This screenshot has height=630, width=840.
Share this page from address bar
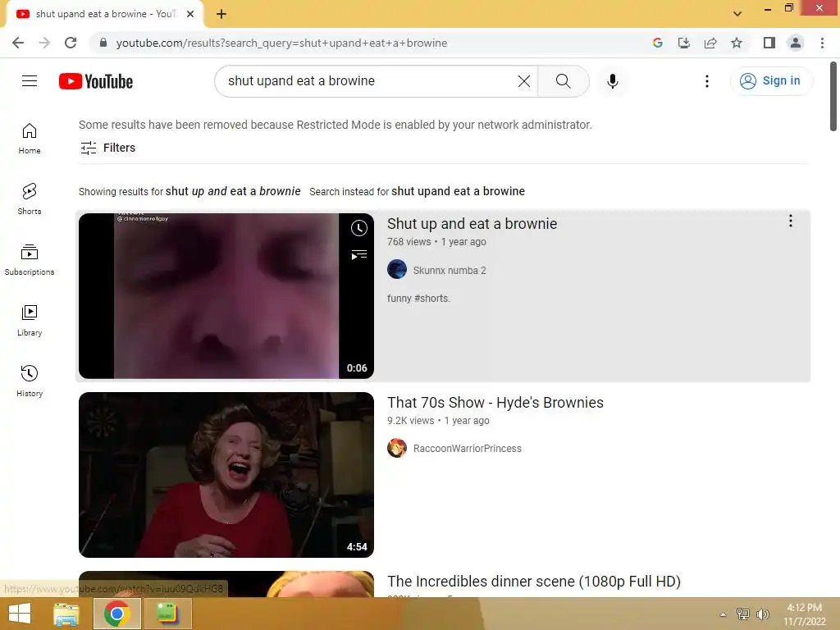pyautogui.click(x=710, y=43)
